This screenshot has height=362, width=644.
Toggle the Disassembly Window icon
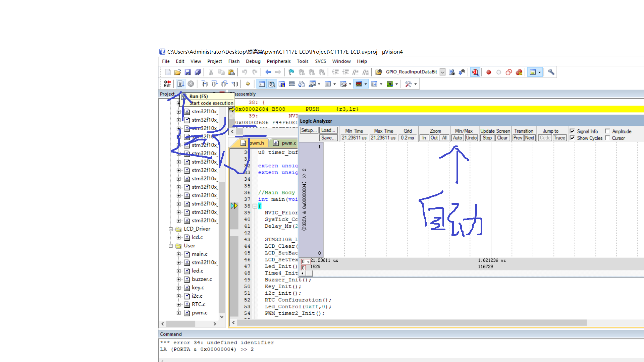point(272,84)
